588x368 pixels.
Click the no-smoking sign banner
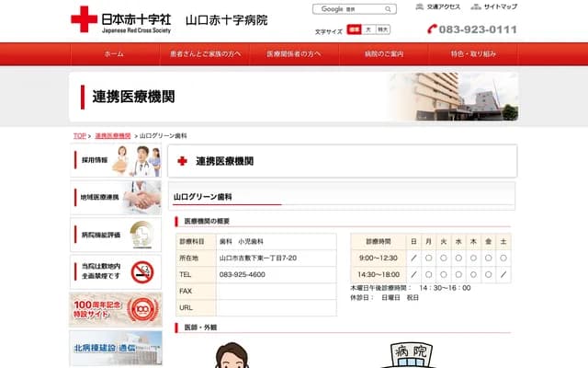116,271
